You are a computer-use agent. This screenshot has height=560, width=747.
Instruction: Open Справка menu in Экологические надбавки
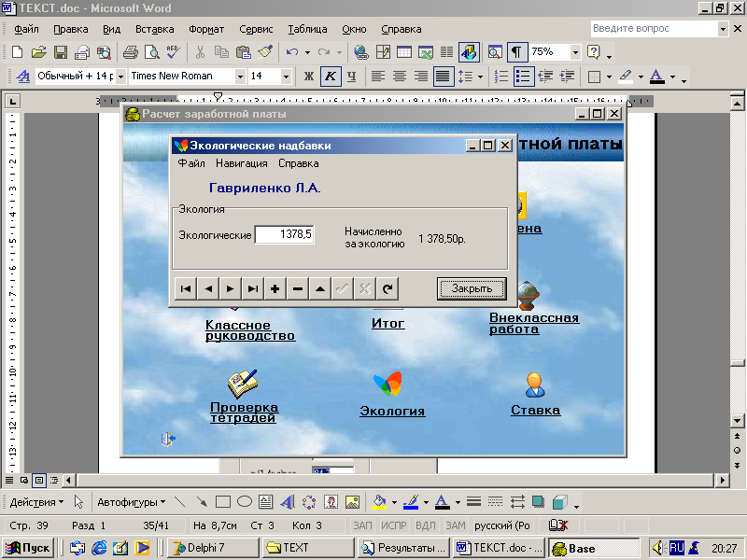(299, 163)
